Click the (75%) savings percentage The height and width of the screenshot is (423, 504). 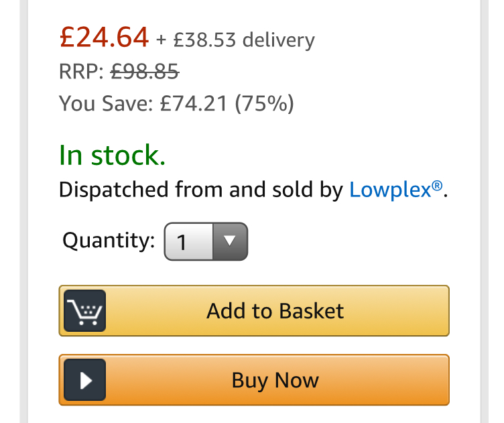point(265,103)
